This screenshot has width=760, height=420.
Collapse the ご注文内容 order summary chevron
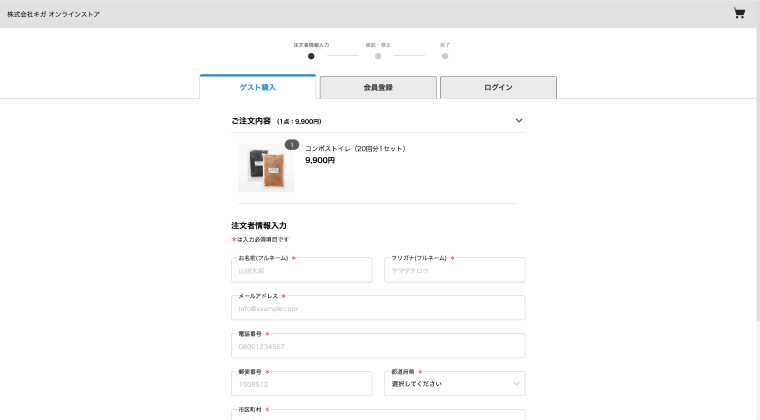pos(518,121)
